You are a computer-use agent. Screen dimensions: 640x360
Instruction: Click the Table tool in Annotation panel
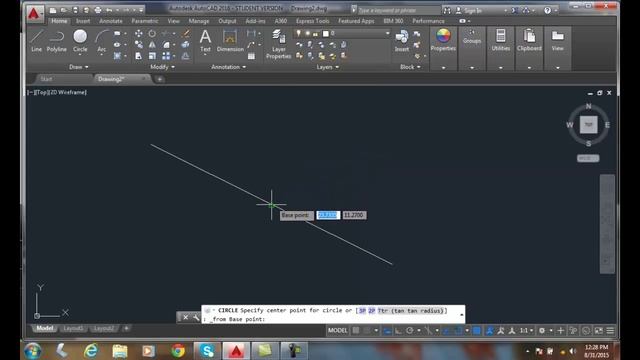(x=251, y=56)
